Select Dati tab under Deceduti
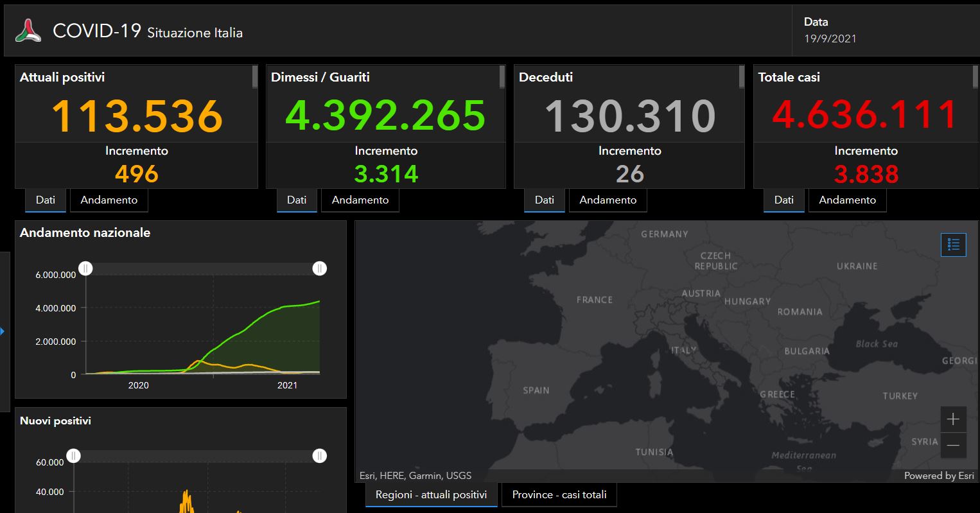Screen dimensions: 980x513 pyautogui.click(x=544, y=200)
